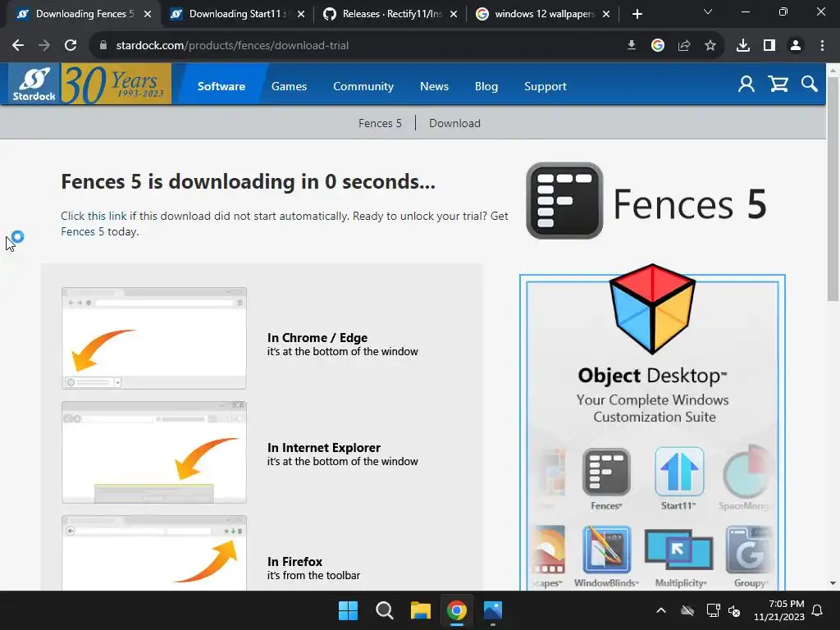Close the Downloading Start11 tab
The height and width of the screenshot is (630, 840).
tap(301, 14)
